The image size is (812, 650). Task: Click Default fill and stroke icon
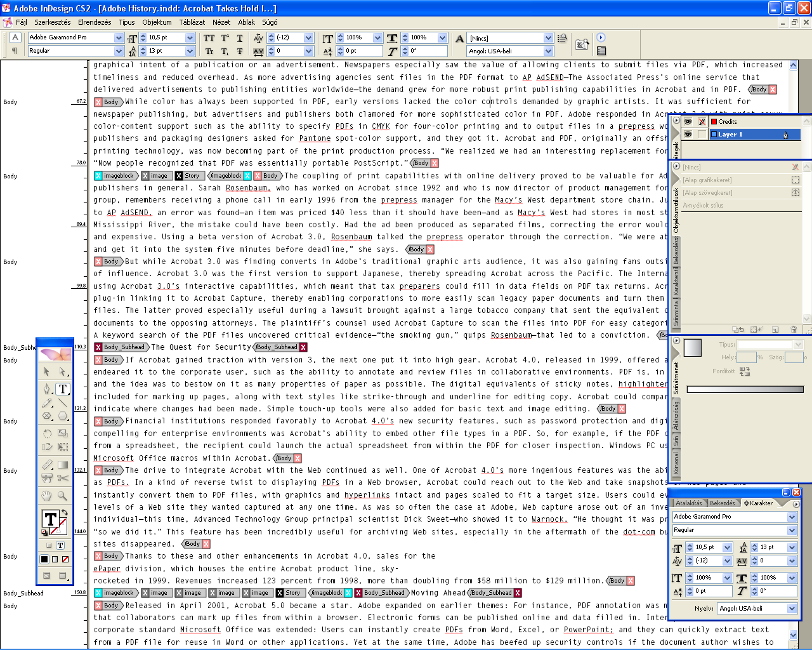click(44, 533)
